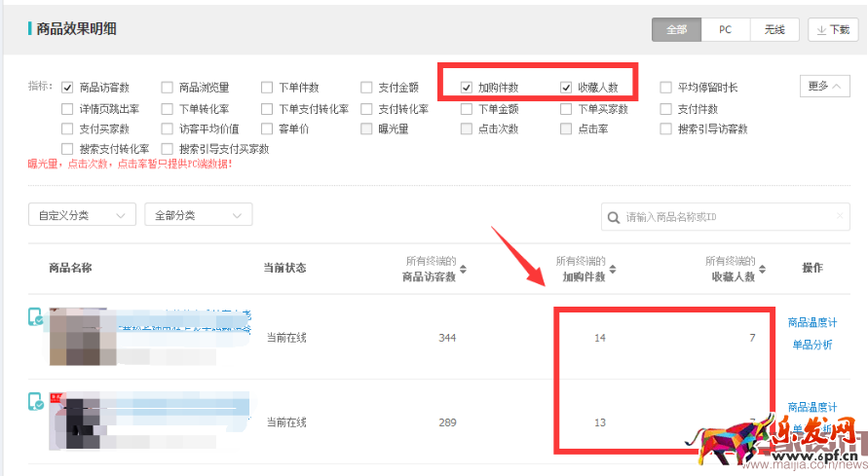The image size is (868, 476).
Task: Click mobile device icon on first product
Action: point(36,317)
